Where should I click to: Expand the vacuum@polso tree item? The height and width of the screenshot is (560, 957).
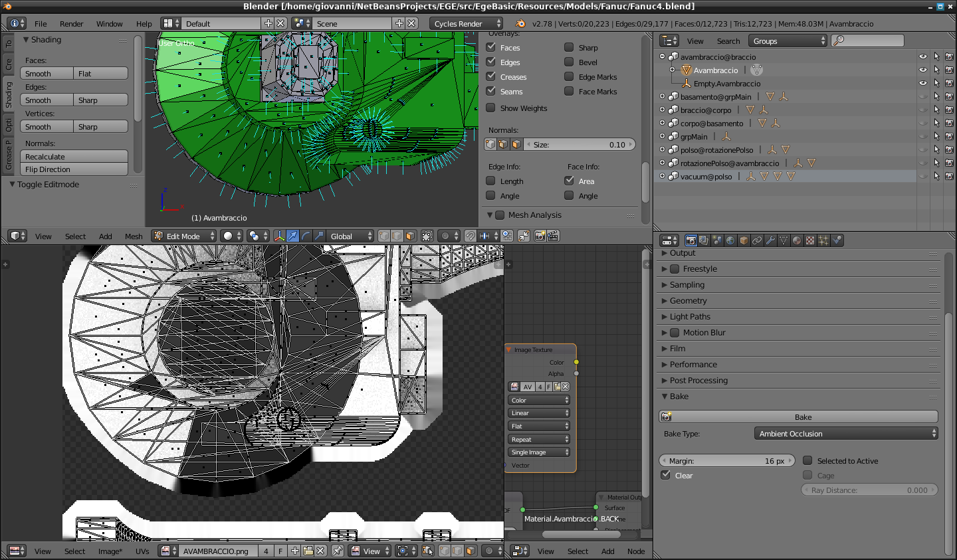pos(662,176)
